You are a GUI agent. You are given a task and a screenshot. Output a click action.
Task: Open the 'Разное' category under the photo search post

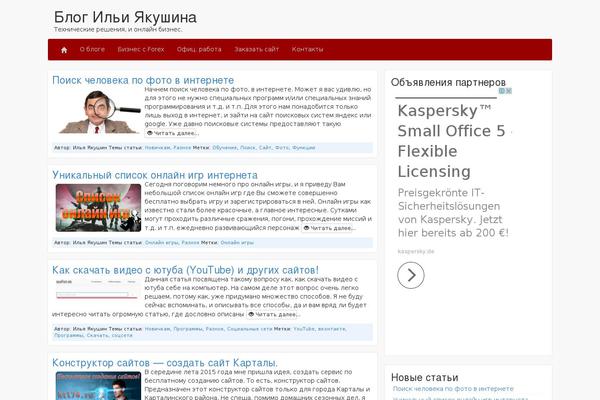[x=182, y=148]
